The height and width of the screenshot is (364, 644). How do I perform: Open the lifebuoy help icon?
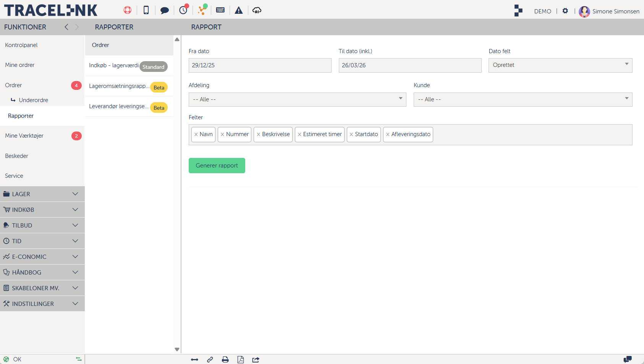pyautogui.click(x=128, y=10)
